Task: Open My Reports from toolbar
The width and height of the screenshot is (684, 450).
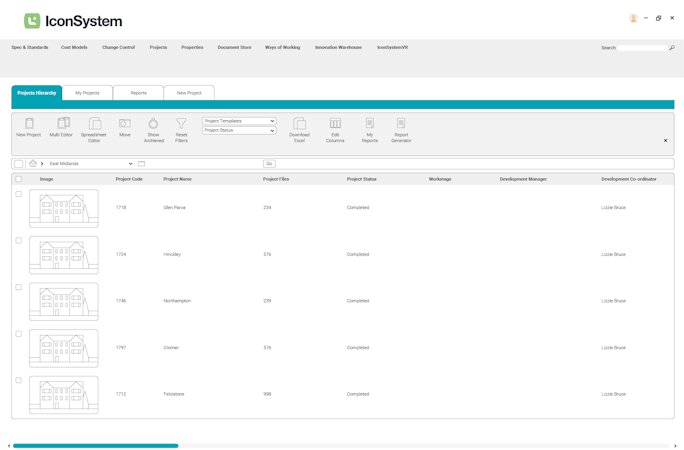Action: pos(369,123)
